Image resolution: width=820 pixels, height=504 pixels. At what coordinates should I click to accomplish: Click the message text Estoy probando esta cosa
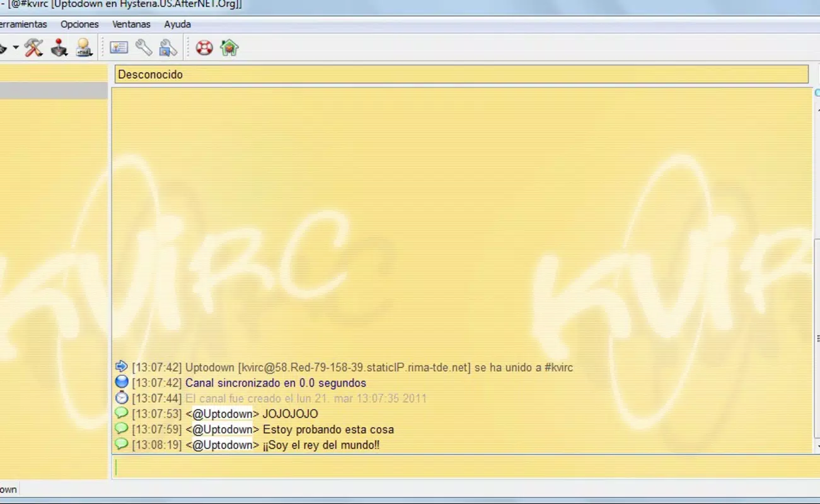pos(328,430)
